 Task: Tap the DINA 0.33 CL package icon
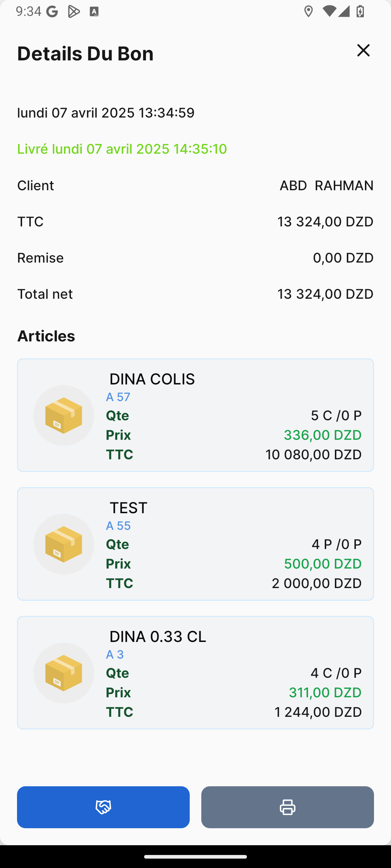64,673
